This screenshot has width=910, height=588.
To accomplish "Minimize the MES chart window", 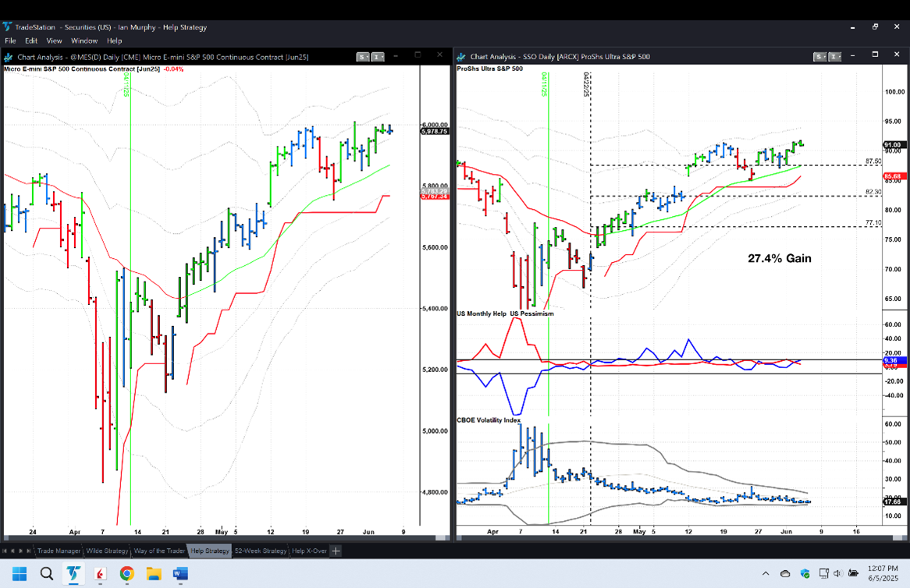I will (x=396, y=56).
